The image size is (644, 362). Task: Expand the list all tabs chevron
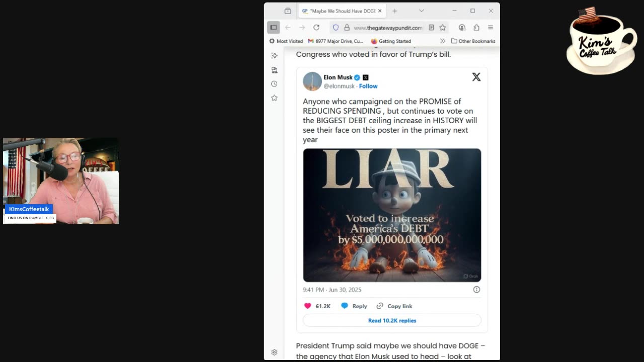(x=422, y=11)
